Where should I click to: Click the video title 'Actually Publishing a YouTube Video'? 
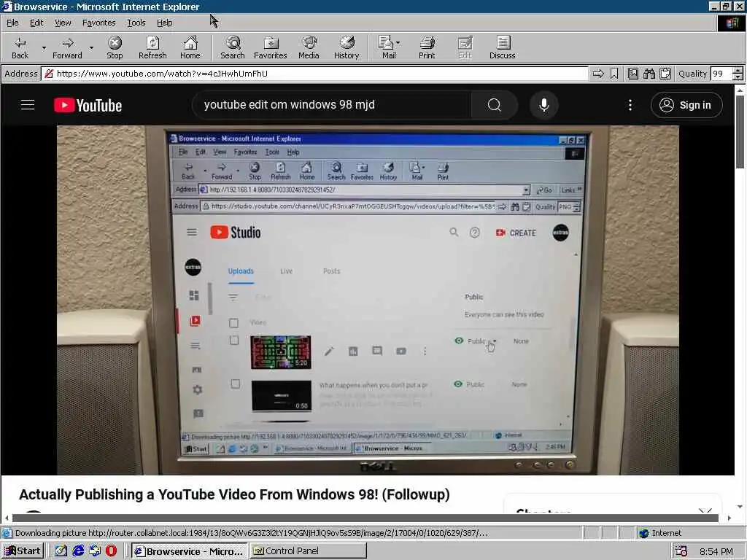coord(234,494)
